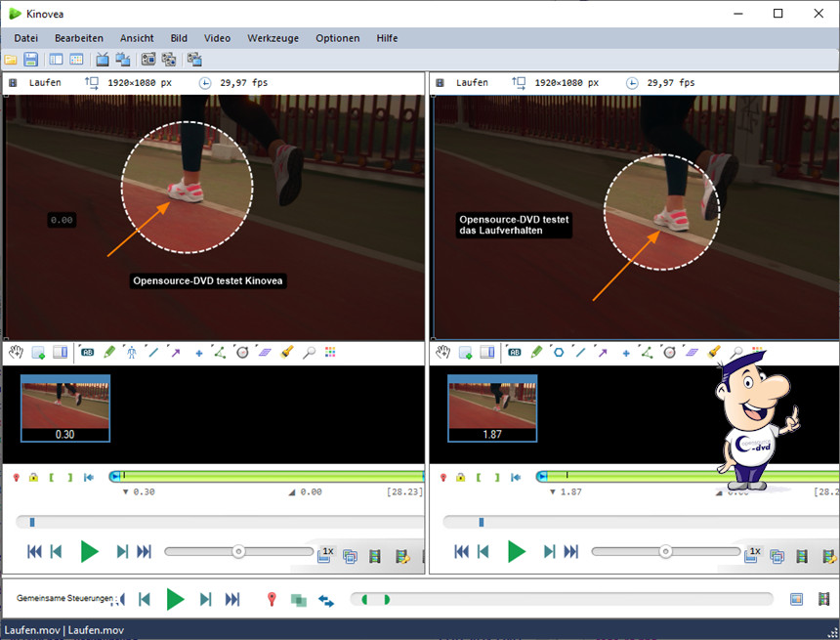Click the left player speed slider knob
Screen dimensions: 840x640
pyautogui.click(x=238, y=552)
